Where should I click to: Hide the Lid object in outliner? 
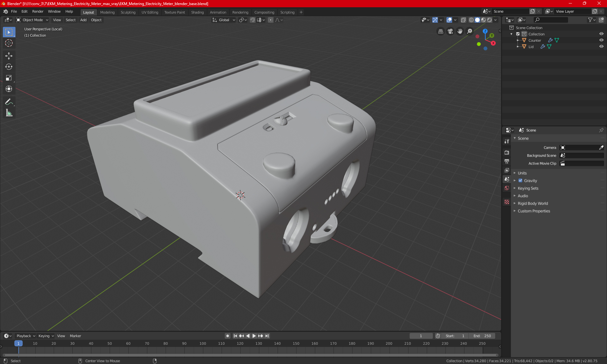click(x=601, y=46)
